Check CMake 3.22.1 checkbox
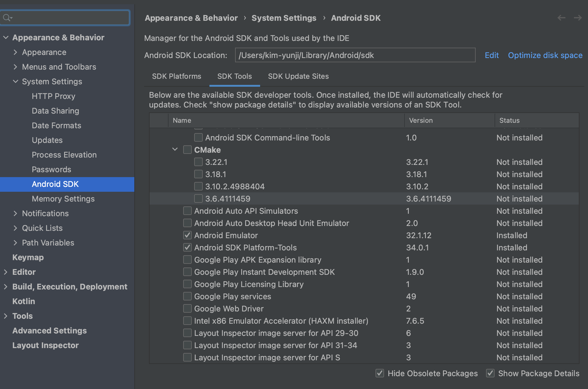The image size is (588, 389). click(x=198, y=162)
